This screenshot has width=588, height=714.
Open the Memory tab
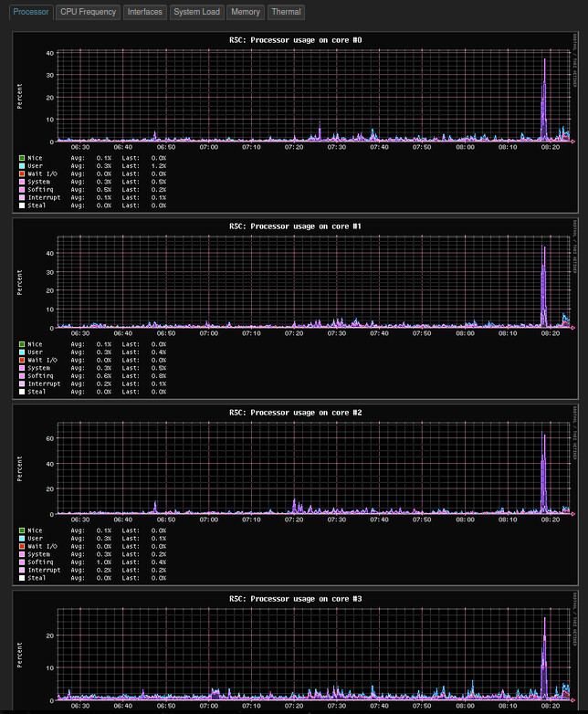coord(246,12)
